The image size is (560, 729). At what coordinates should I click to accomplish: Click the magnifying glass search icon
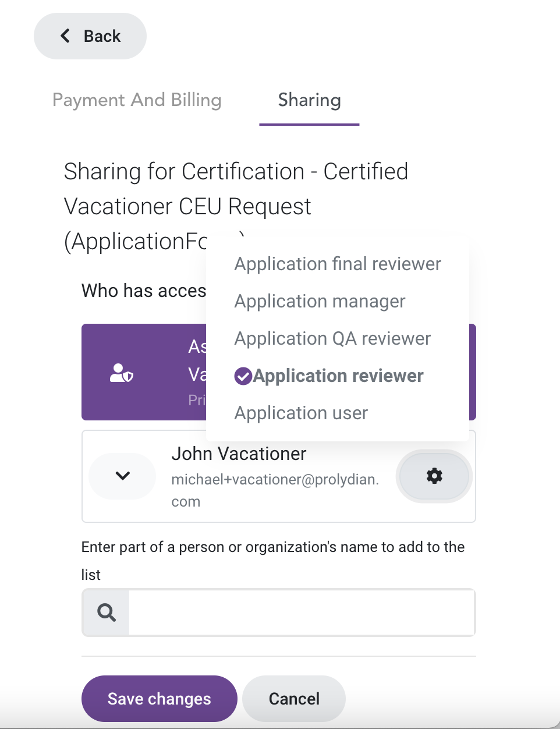tap(107, 613)
